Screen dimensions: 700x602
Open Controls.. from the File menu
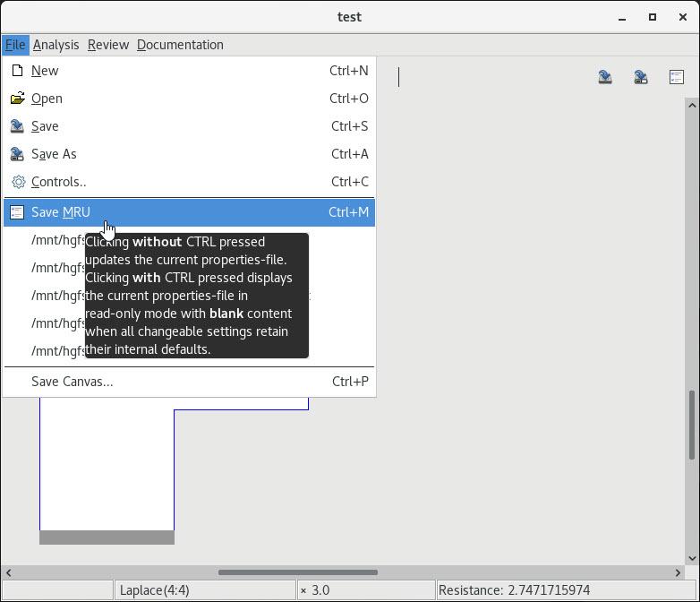[x=58, y=182]
